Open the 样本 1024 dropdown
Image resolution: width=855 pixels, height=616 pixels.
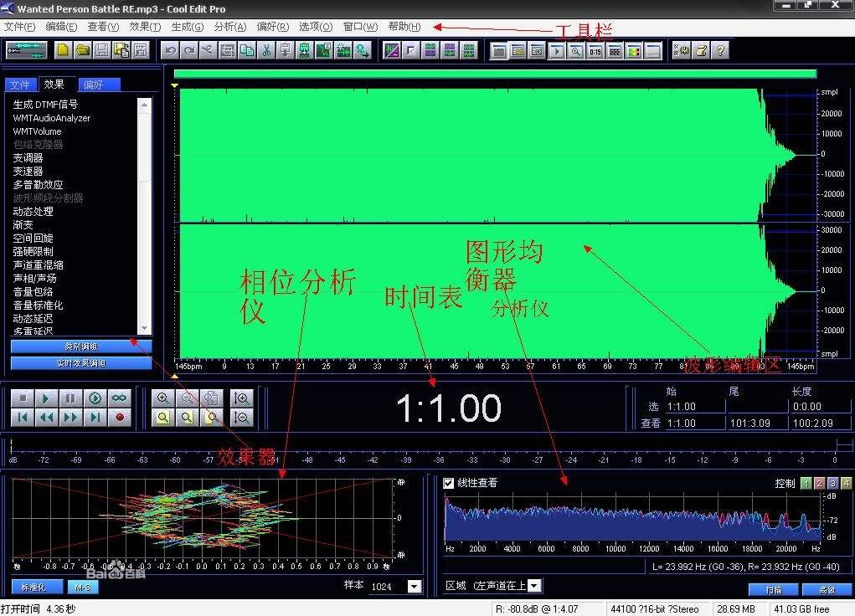pyautogui.click(x=414, y=587)
